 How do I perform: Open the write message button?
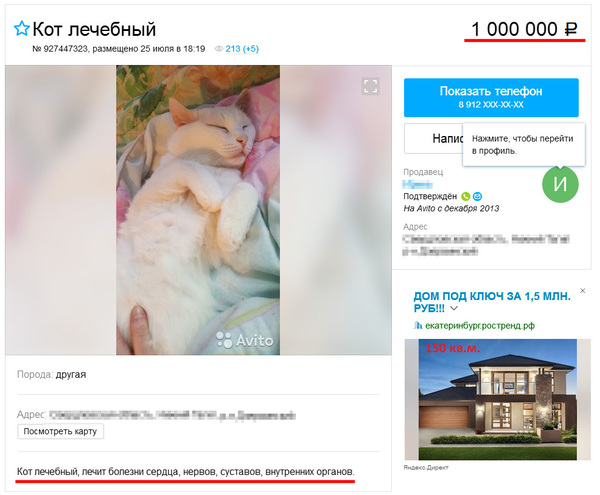pyautogui.click(x=434, y=138)
